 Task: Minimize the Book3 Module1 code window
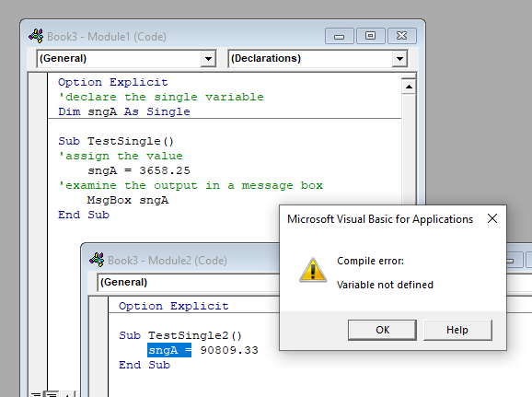pos(340,36)
